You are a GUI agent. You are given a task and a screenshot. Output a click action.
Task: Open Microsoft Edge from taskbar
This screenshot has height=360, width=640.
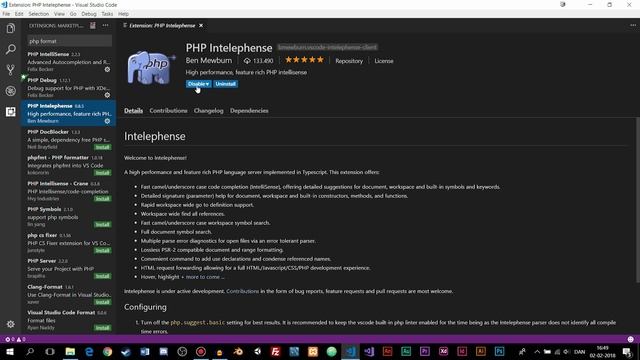coord(89,351)
